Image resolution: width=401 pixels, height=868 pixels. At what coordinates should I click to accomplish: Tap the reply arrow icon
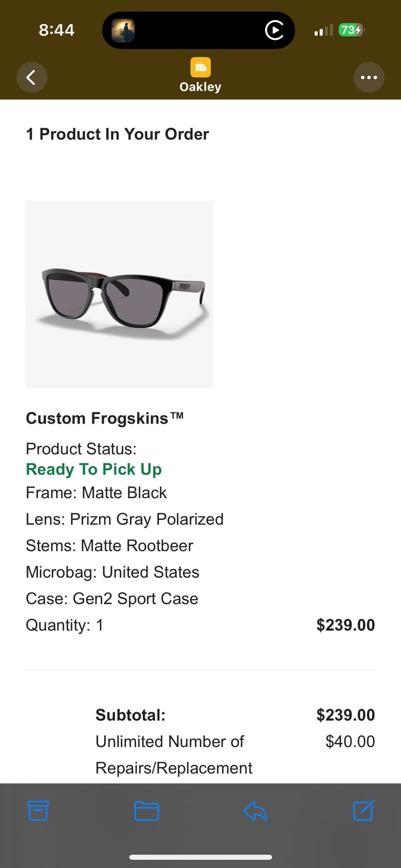(x=255, y=811)
